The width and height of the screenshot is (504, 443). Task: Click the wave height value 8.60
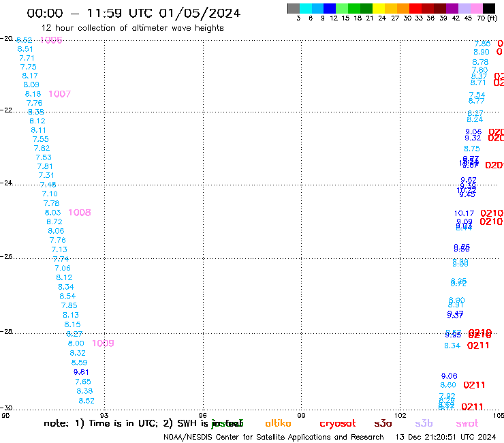448,386
